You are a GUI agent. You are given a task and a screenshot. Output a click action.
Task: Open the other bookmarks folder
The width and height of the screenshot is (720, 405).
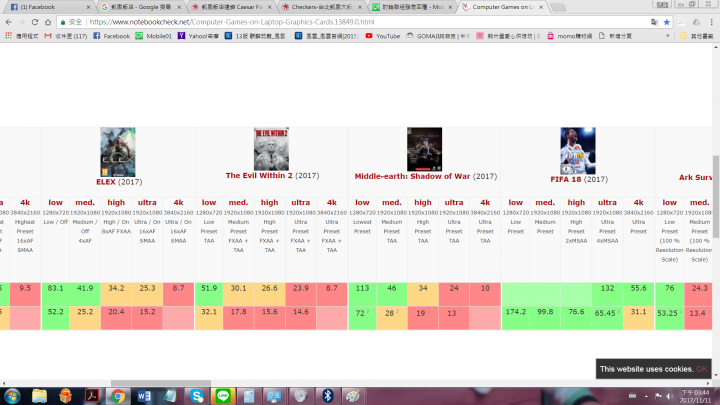697,36
